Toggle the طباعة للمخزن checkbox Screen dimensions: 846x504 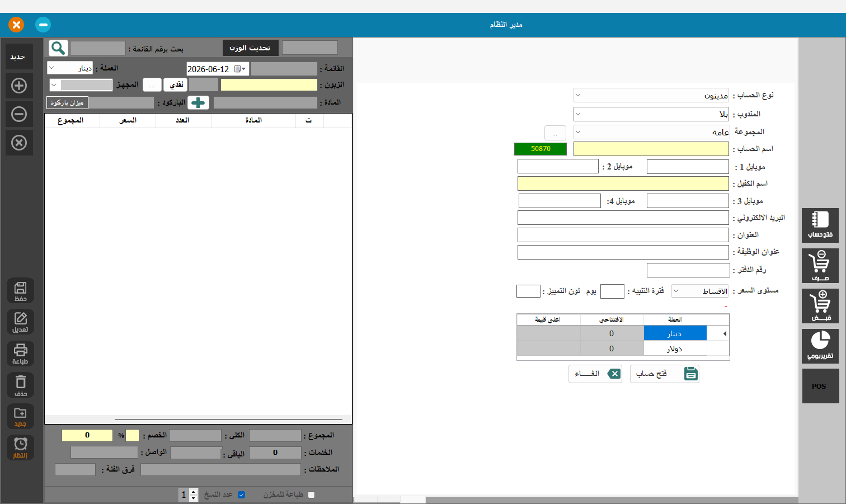coord(312,494)
